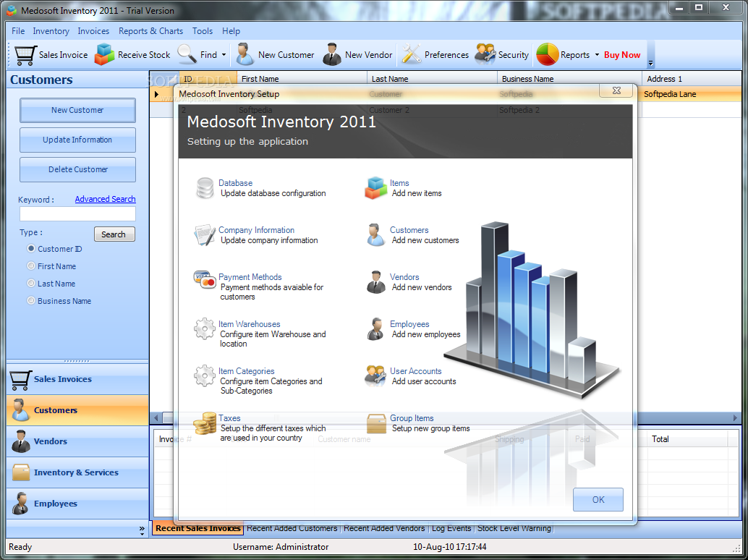Click the horizontal scrollbar right arrow
Image resolution: width=748 pixels, height=560 pixels.
click(735, 418)
